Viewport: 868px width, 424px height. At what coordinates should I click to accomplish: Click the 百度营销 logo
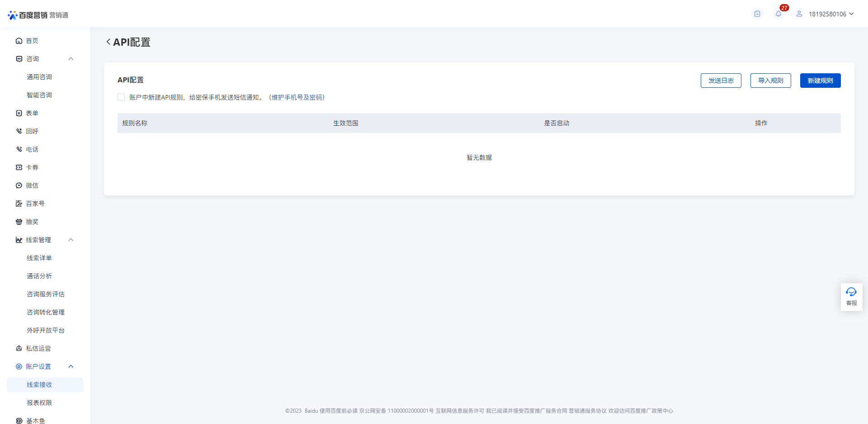click(x=28, y=15)
